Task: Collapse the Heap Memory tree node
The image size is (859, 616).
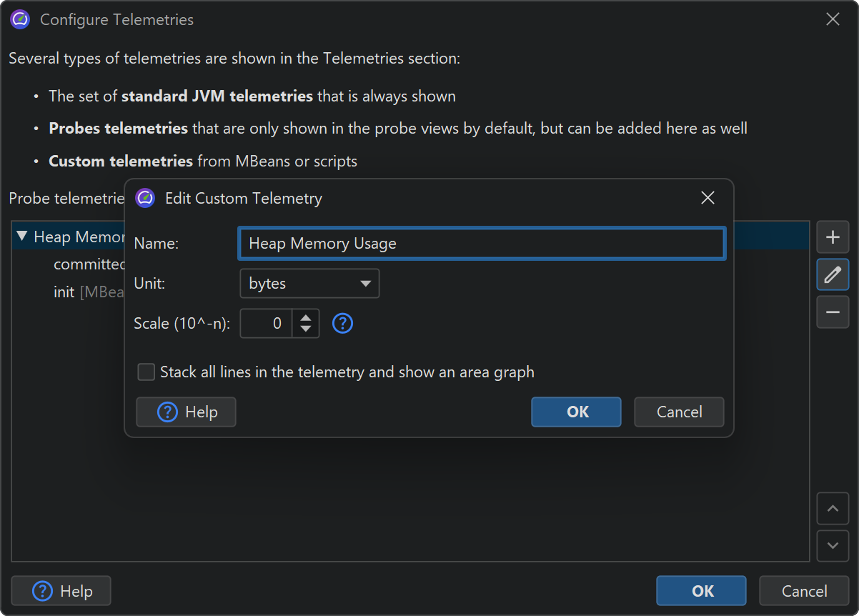Action: click(21, 237)
